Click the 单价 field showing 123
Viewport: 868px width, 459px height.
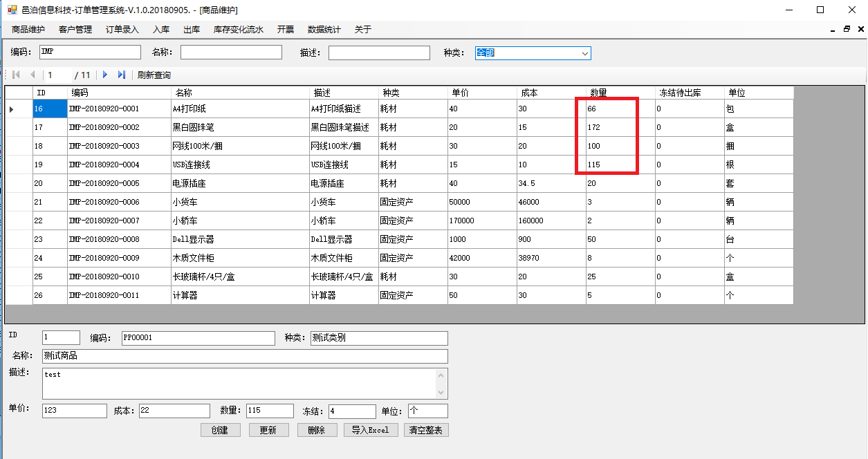tap(75, 411)
